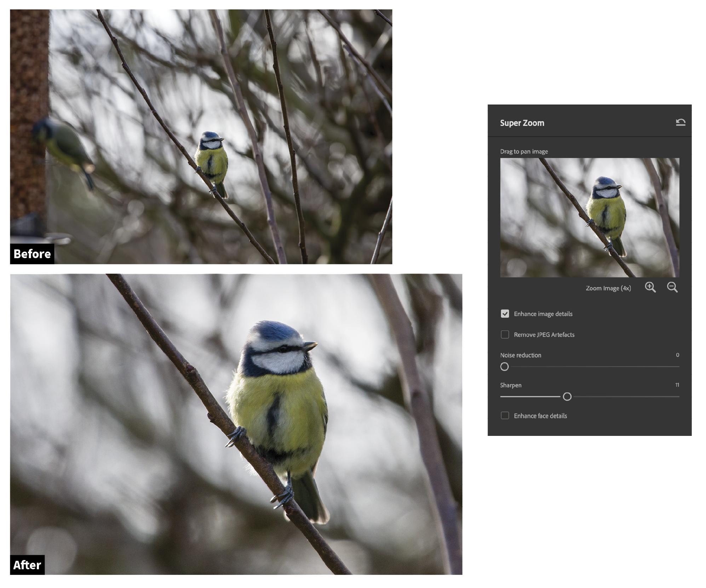The width and height of the screenshot is (706, 588).
Task: Enable Enhance face details checkbox
Action: point(505,416)
